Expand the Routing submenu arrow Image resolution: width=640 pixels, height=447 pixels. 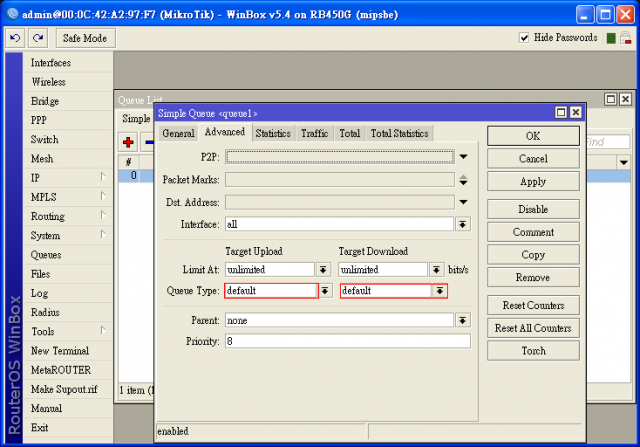(103, 215)
